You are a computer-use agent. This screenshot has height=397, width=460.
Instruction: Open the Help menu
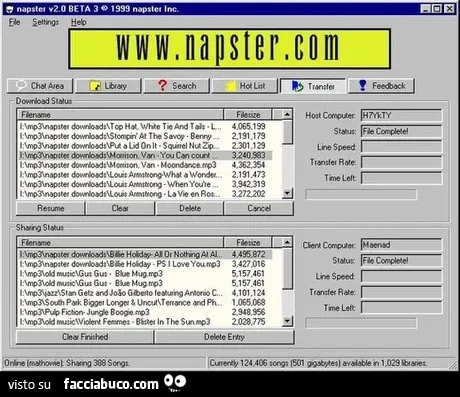tap(79, 22)
